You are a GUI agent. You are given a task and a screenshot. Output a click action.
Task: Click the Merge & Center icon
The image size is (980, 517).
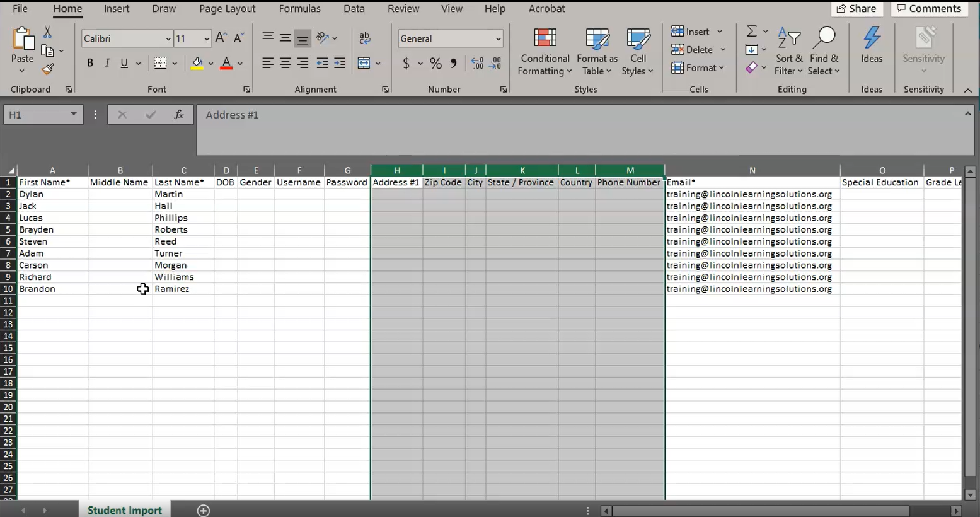364,63
